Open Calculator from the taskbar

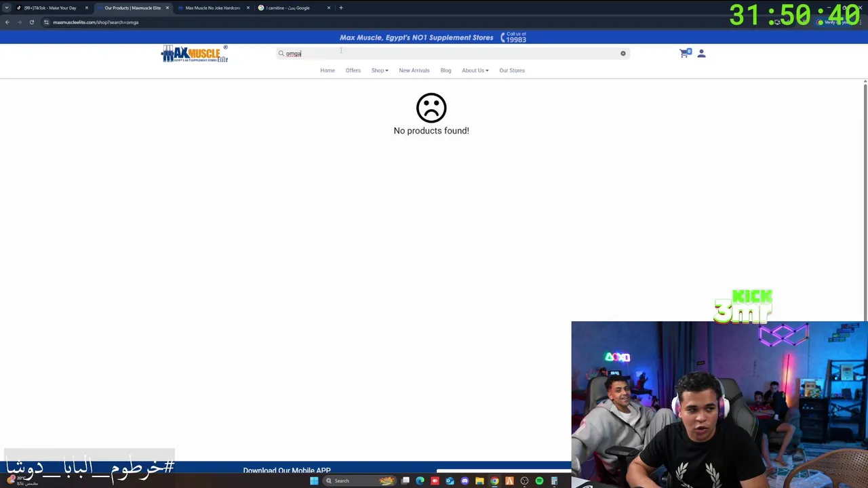[x=554, y=481]
